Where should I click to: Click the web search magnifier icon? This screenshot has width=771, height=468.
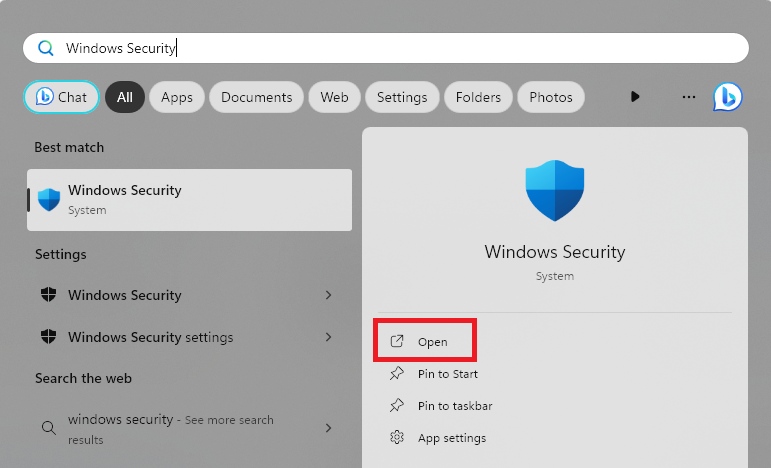click(x=48, y=428)
